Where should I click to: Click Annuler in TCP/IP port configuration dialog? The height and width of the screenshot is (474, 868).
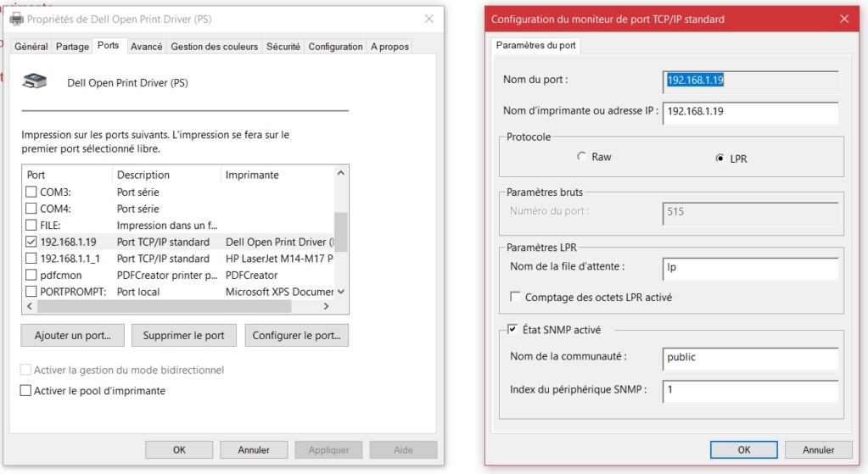818,449
